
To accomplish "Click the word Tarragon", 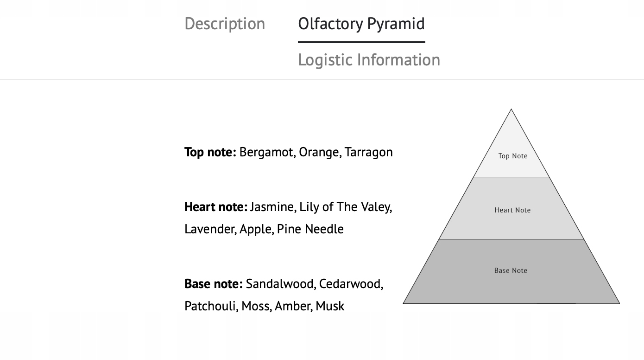I will (x=368, y=152).
